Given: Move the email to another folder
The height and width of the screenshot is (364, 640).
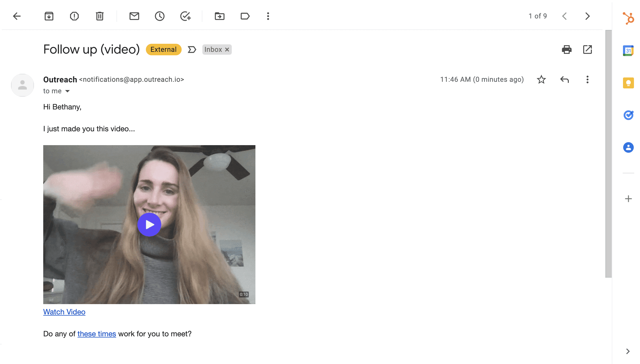Looking at the screenshot, I should (220, 16).
